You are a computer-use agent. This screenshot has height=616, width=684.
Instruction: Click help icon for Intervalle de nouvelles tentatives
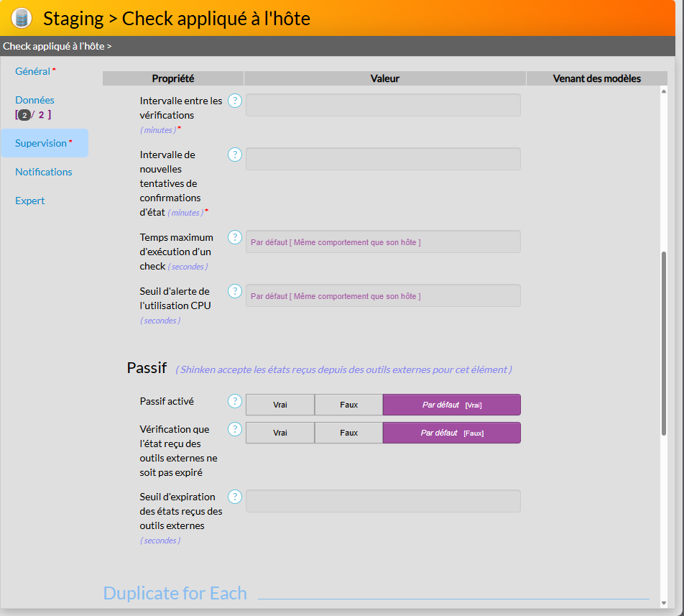tap(234, 155)
